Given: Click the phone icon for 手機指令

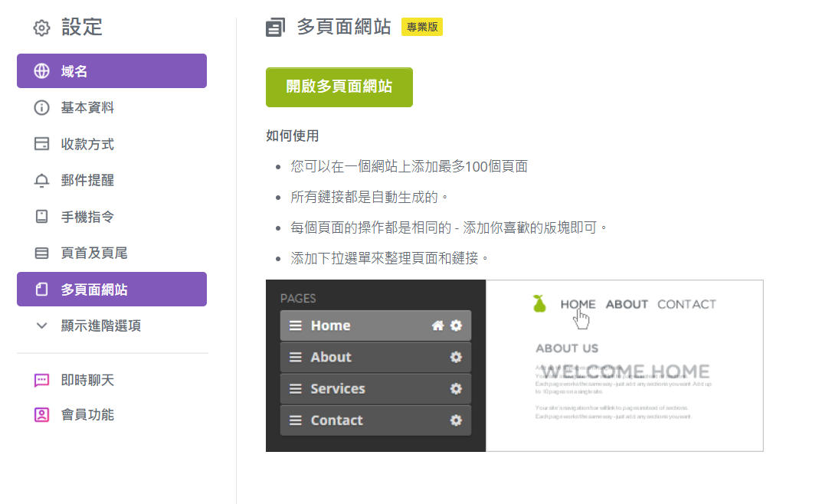Looking at the screenshot, I should (x=42, y=216).
